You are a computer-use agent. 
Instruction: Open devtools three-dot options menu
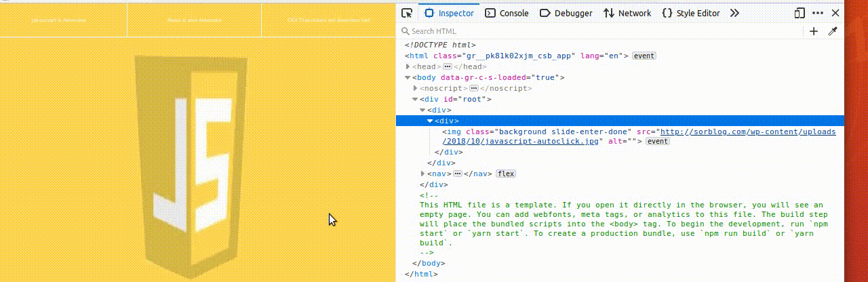coord(818,13)
